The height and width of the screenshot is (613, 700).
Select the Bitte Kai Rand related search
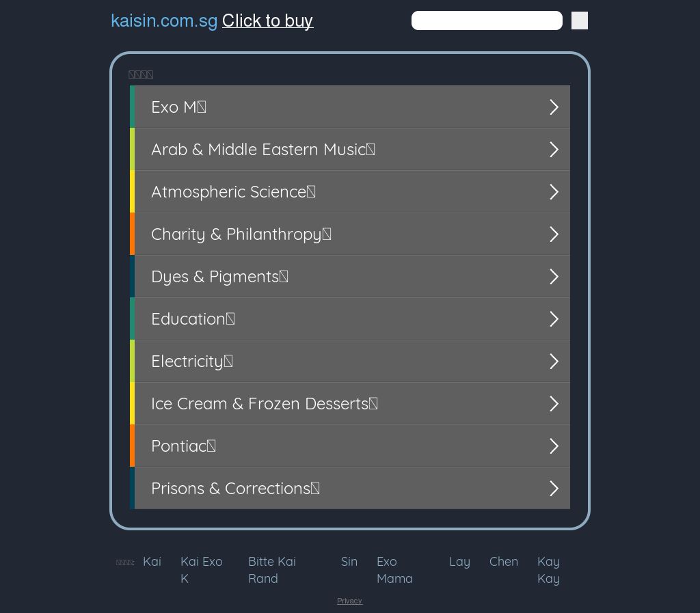tap(271, 570)
